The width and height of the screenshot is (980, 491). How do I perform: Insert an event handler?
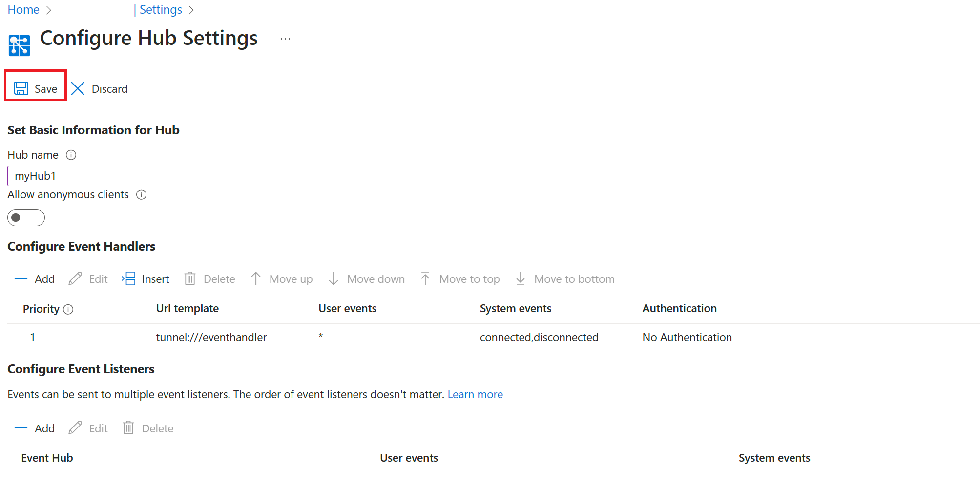click(146, 278)
